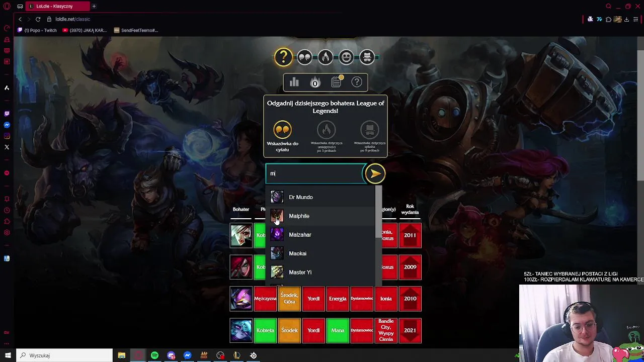Open the browser downloads icon

pyautogui.click(x=626, y=19)
